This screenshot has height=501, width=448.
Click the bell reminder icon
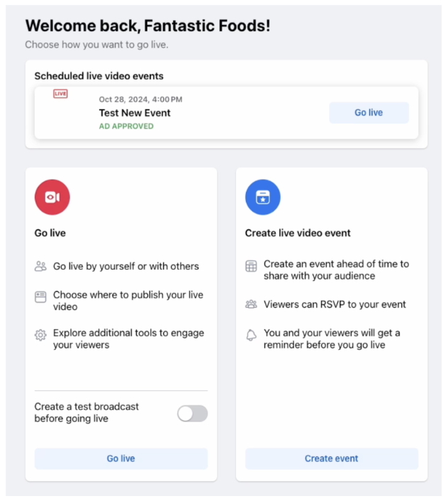point(251,335)
